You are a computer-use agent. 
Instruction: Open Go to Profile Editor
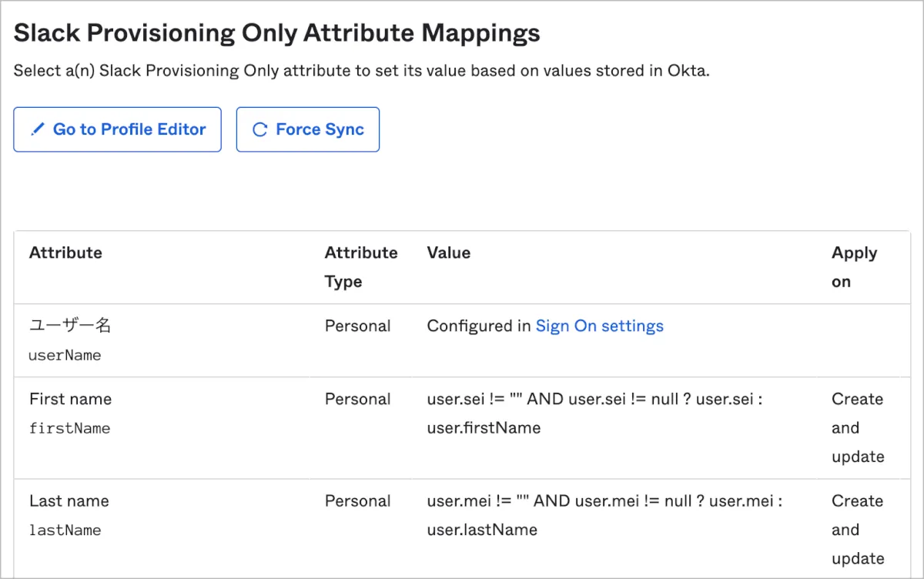click(118, 129)
